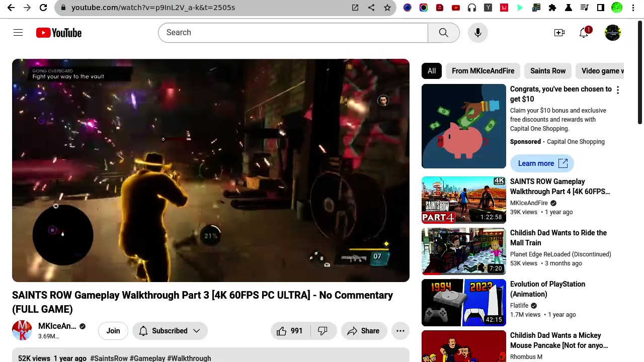Open 'Childish Dad Wants to Ride the Mall Train' title
This screenshot has width=644, height=362.
tap(558, 238)
